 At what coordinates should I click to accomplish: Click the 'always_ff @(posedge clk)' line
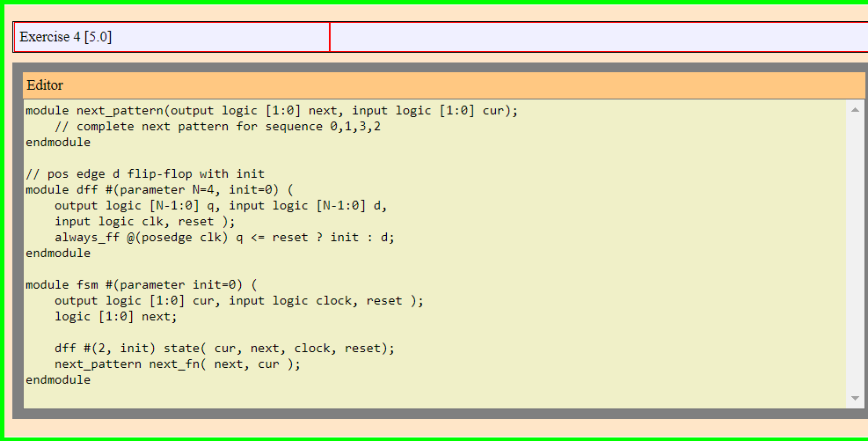224,237
